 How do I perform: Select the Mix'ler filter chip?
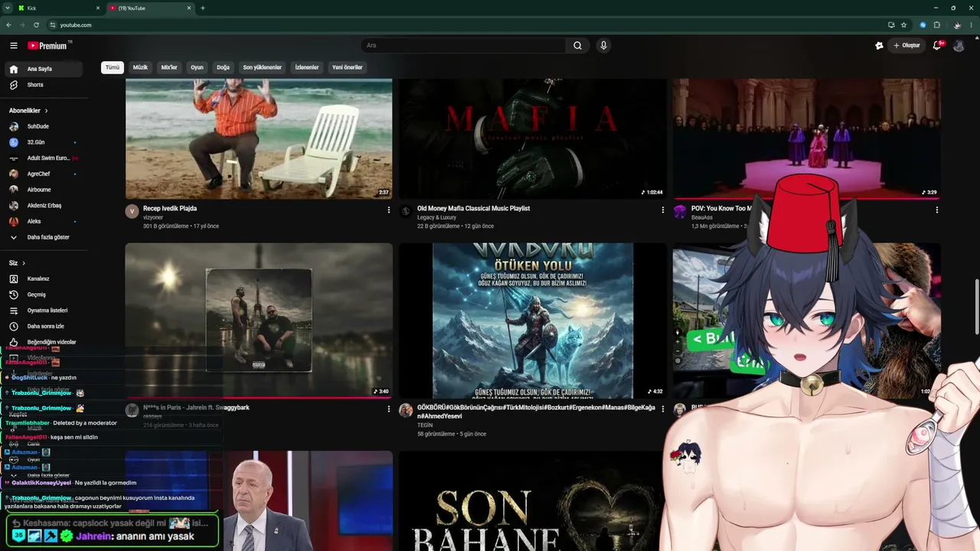[x=169, y=67]
